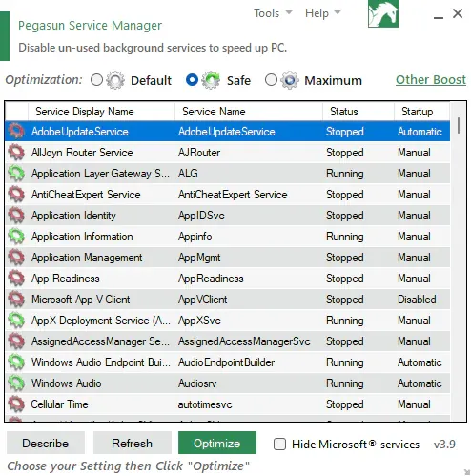Click red gear icon of Application Management row
The height and width of the screenshot is (476, 471).
[x=16, y=257]
